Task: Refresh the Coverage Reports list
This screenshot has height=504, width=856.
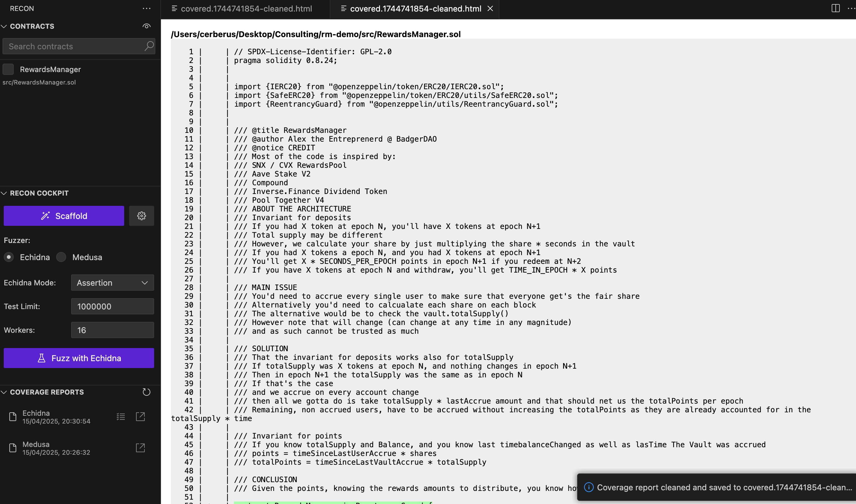Action: point(146,392)
